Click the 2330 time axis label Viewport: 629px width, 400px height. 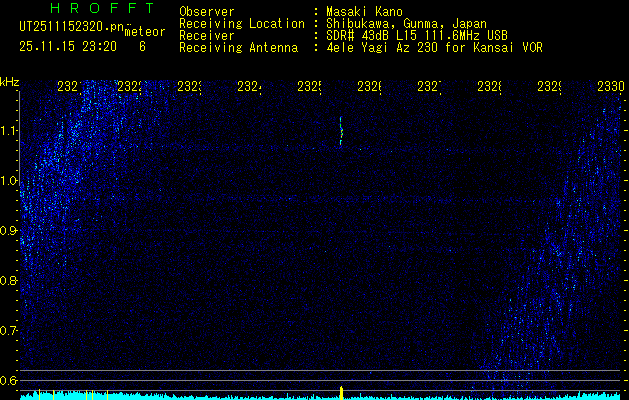[611, 86]
